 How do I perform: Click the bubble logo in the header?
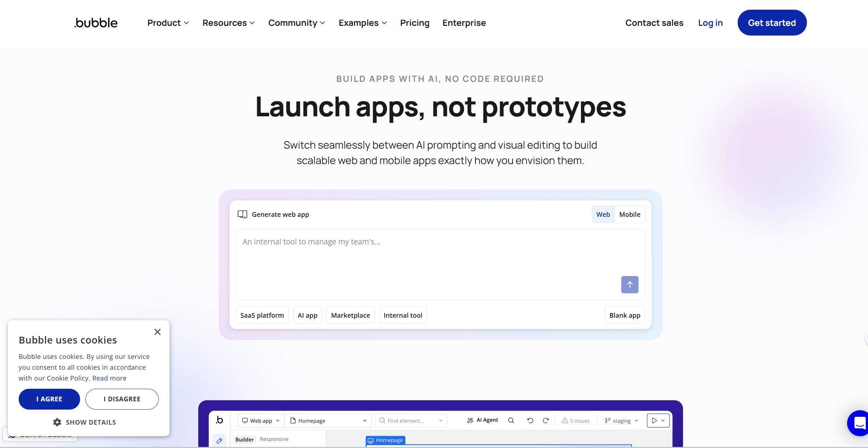[x=96, y=23]
